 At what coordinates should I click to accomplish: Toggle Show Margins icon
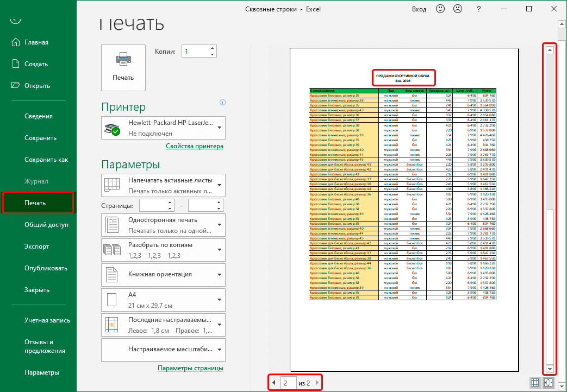coord(535,382)
